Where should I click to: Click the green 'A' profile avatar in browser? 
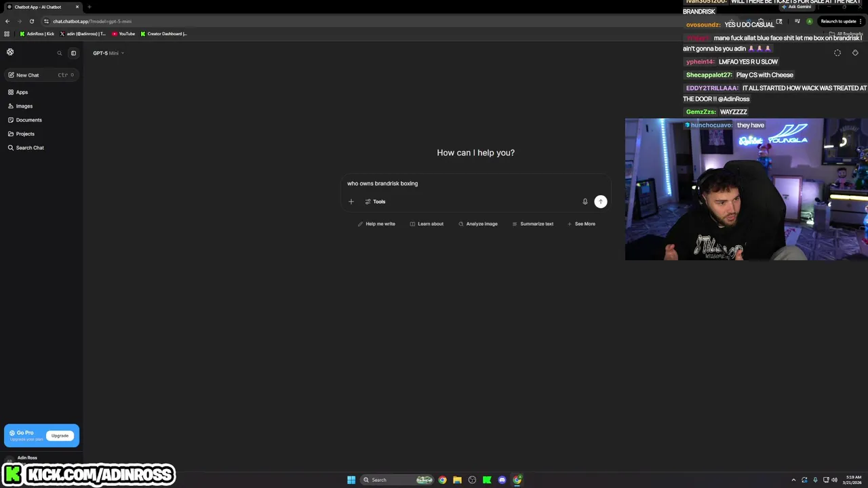(x=809, y=21)
